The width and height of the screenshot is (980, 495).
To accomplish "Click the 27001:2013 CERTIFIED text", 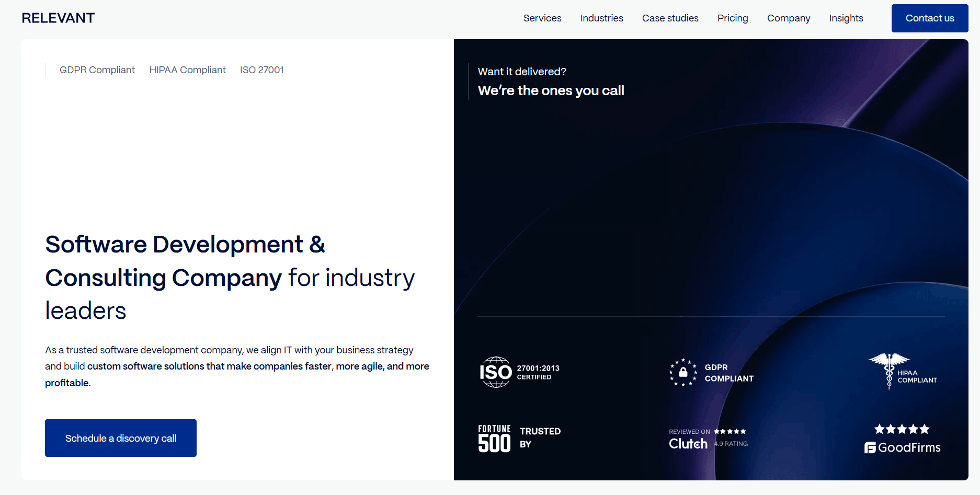I will tap(538, 372).
